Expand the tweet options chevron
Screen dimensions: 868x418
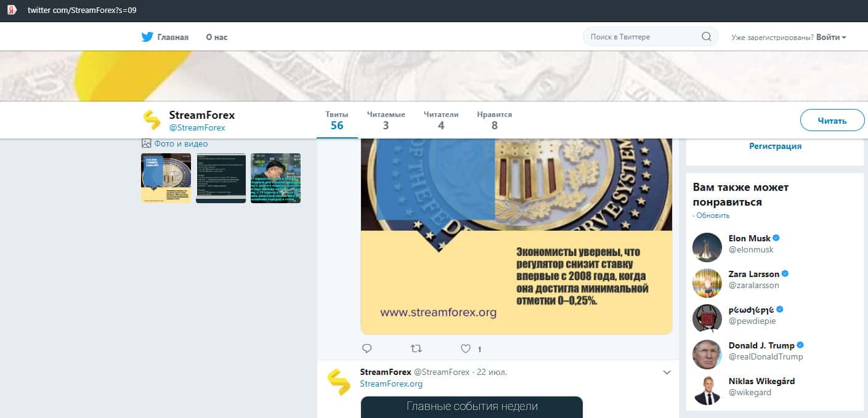point(666,372)
